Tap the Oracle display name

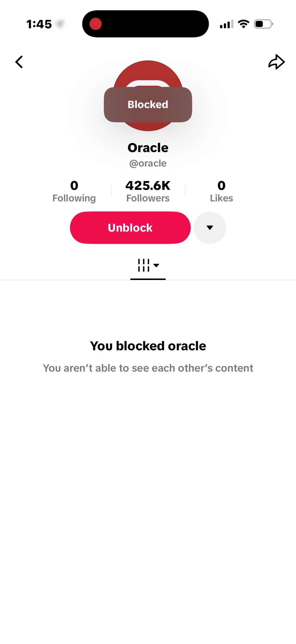pos(148,148)
